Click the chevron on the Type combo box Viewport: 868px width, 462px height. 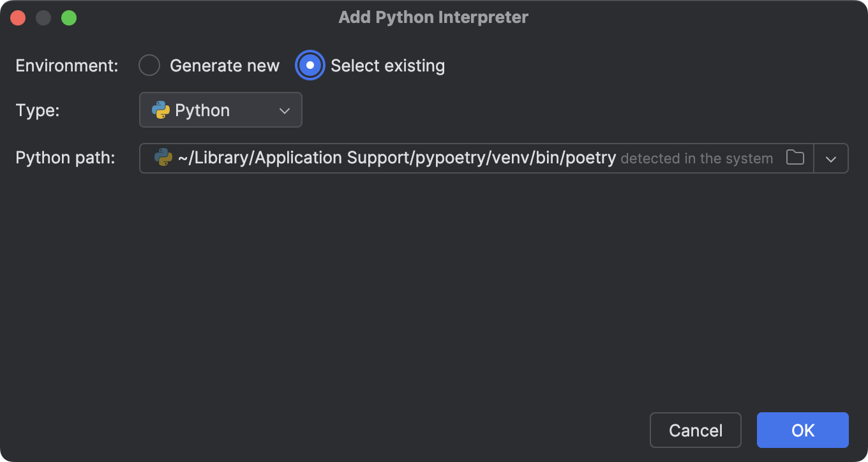click(x=285, y=110)
